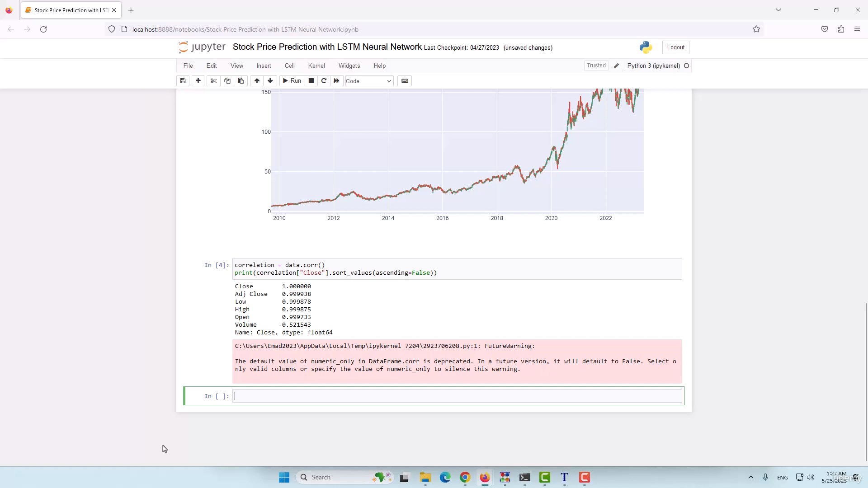Expand the Widgets menu
This screenshot has width=868, height=488.
(x=349, y=66)
